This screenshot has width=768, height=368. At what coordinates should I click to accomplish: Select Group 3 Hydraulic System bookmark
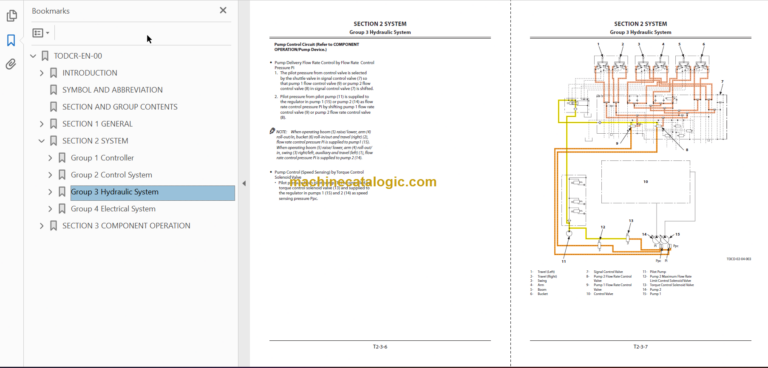click(x=152, y=192)
